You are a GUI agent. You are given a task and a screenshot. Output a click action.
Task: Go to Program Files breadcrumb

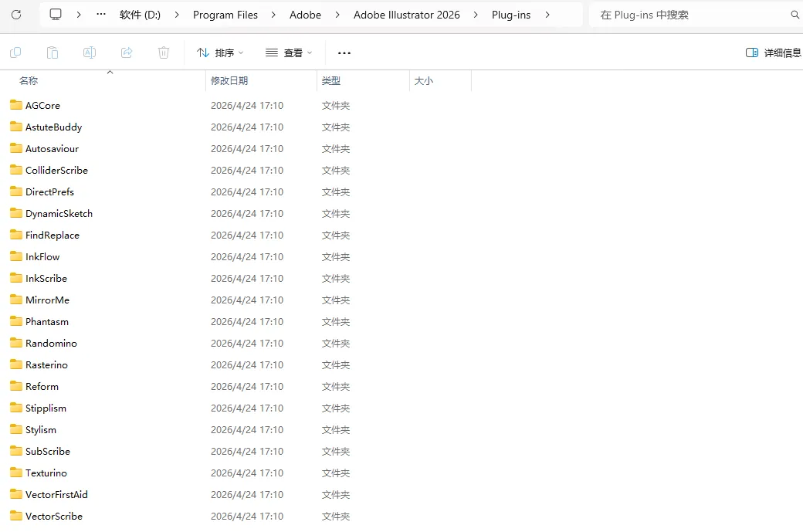tap(225, 15)
